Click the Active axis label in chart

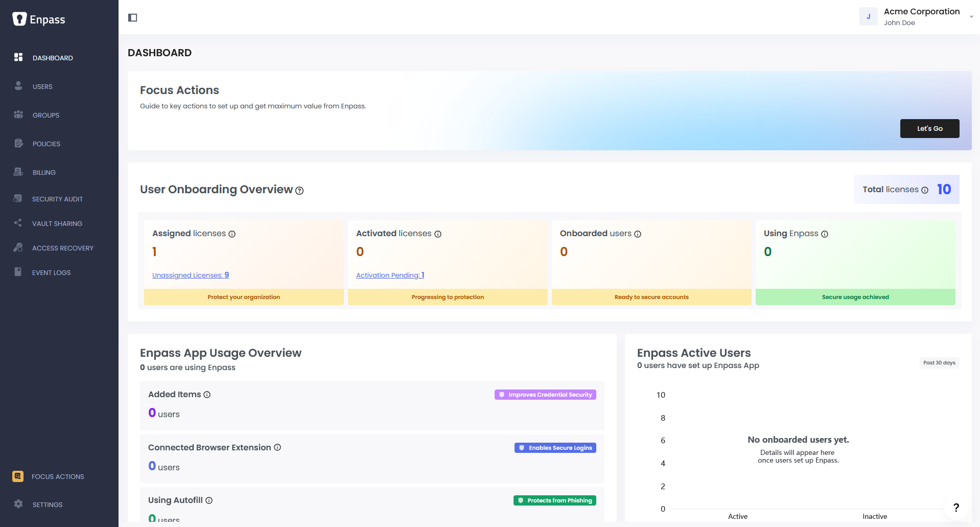coord(738,516)
